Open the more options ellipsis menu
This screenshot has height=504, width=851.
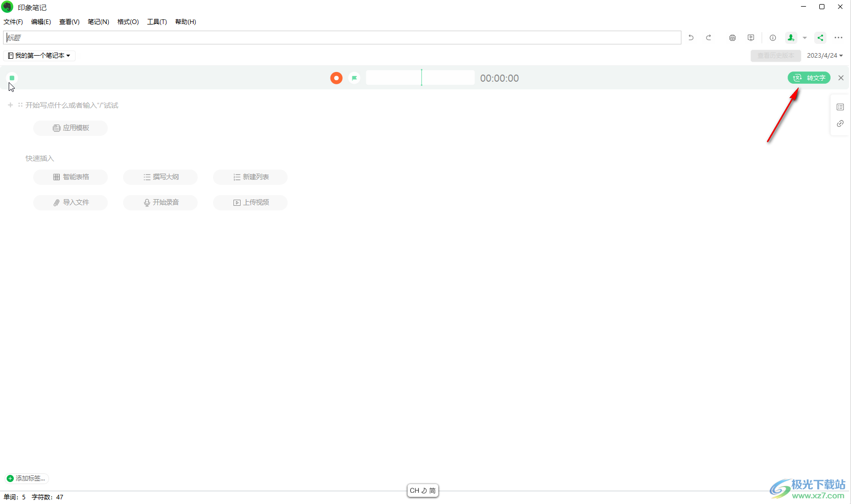click(x=838, y=38)
